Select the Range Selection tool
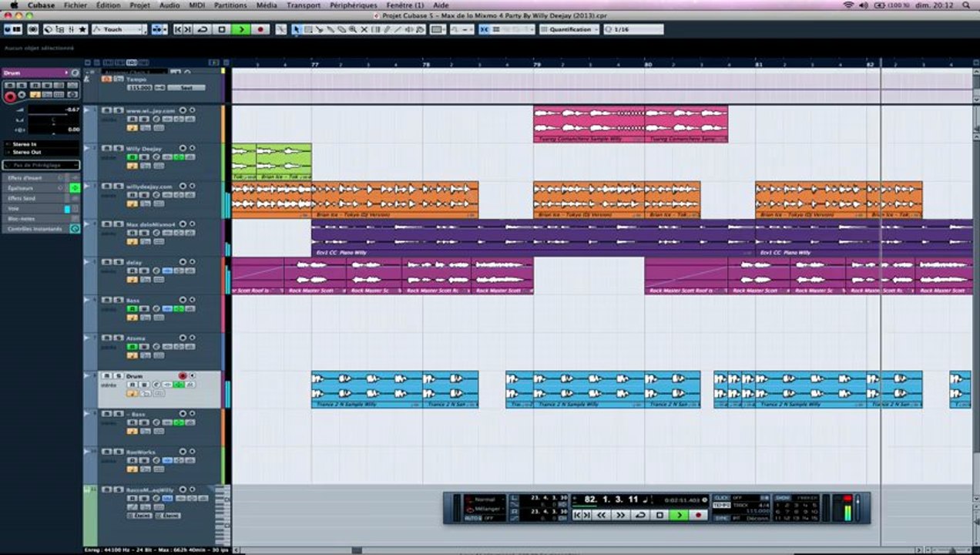 click(x=308, y=29)
